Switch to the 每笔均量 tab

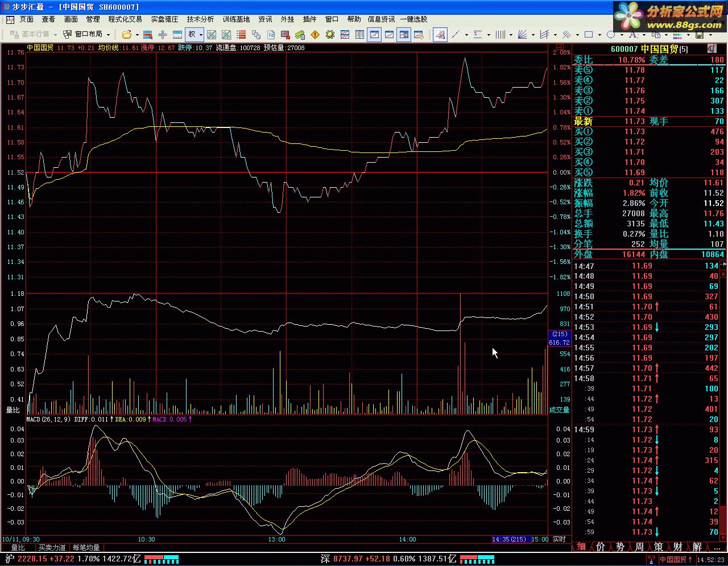[86, 547]
